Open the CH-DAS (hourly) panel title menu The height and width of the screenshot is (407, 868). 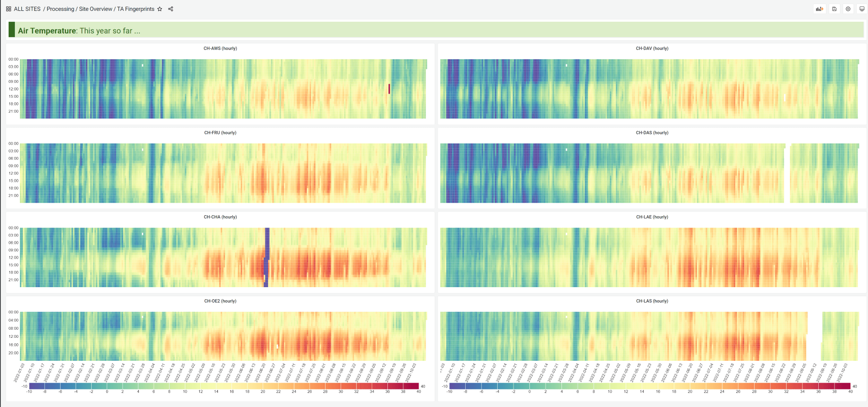coord(652,133)
